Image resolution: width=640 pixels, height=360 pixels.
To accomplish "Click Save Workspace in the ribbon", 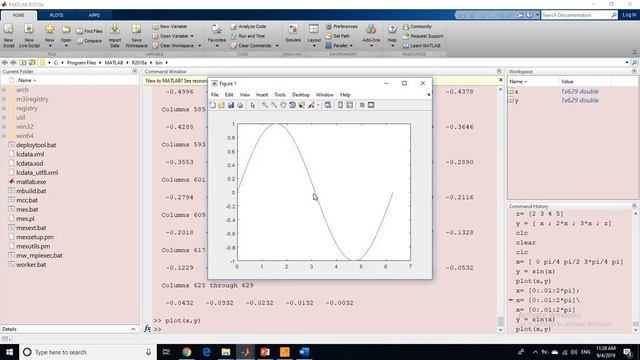I will click(136, 36).
